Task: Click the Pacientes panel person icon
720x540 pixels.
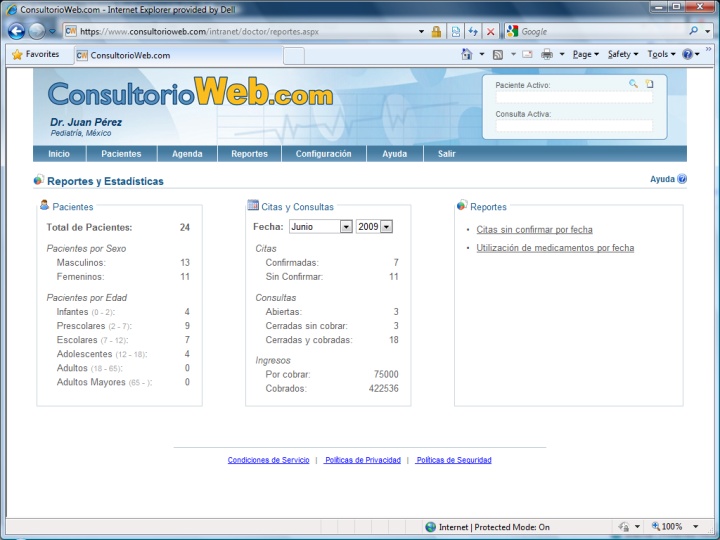Action: coord(44,205)
